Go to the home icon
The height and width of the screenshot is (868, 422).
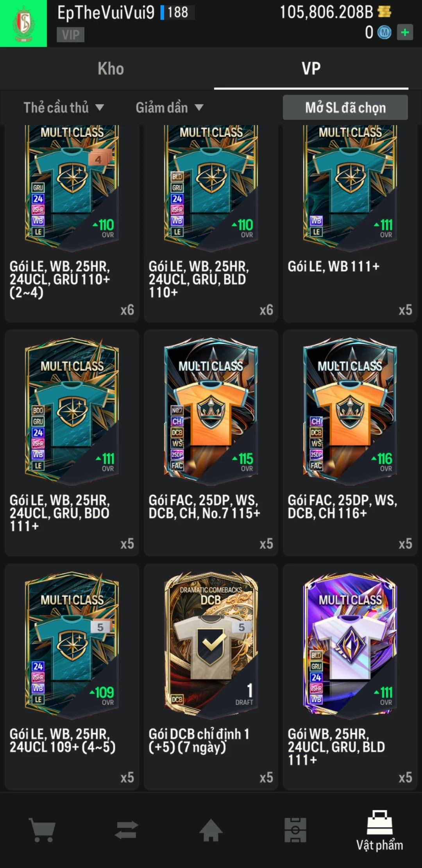point(211,830)
